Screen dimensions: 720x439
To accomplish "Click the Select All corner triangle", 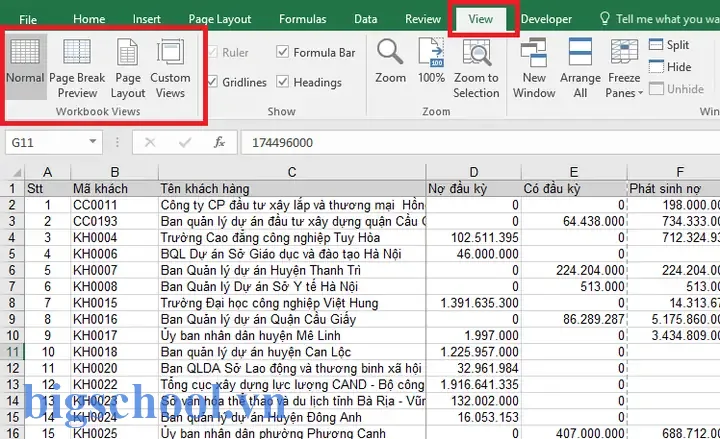I will pos(17,172).
